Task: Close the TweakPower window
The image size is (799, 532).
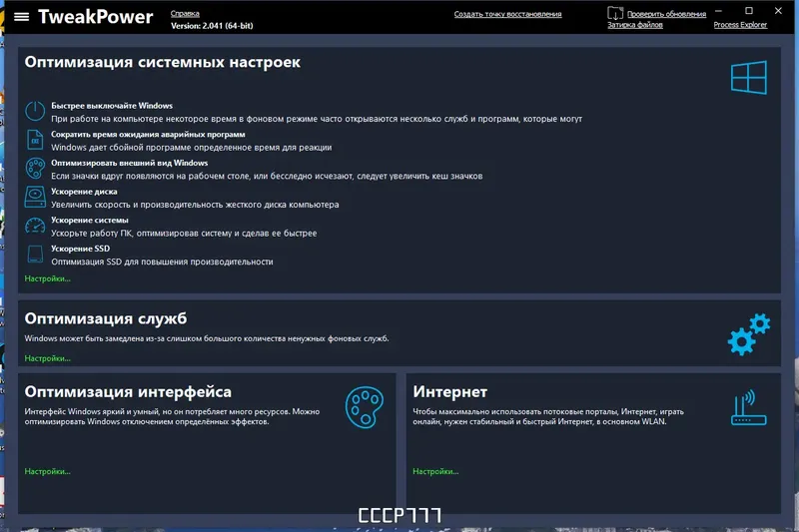Action: (778, 11)
